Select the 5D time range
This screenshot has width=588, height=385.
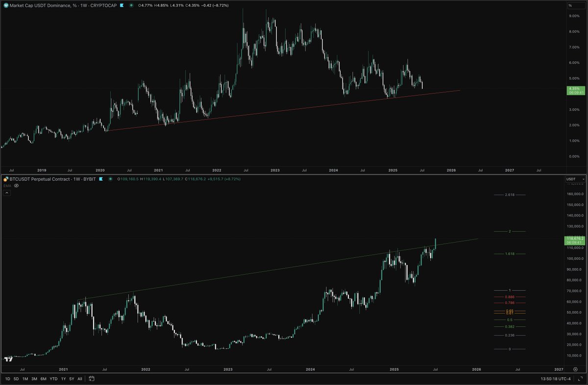pyautogui.click(x=16, y=379)
